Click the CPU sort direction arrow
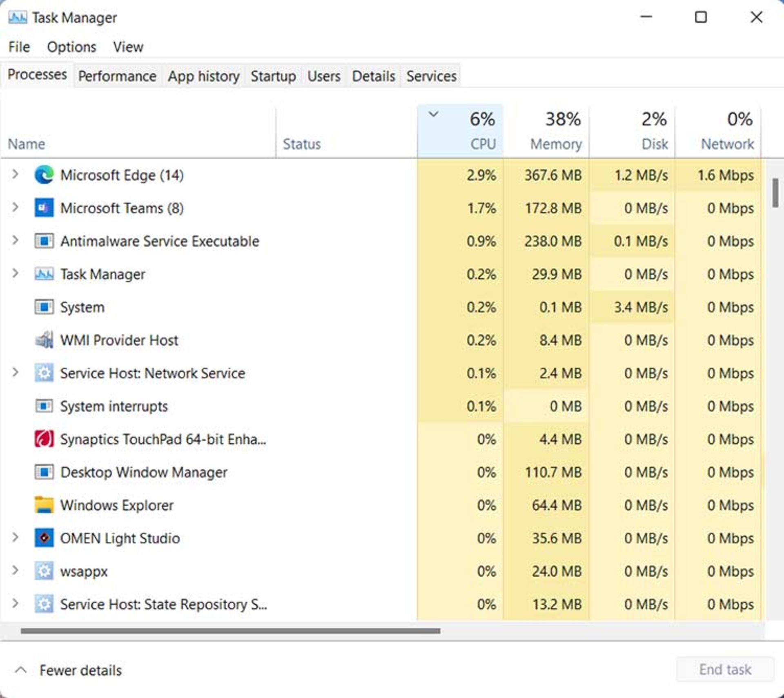The height and width of the screenshot is (698, 784). 434,115
